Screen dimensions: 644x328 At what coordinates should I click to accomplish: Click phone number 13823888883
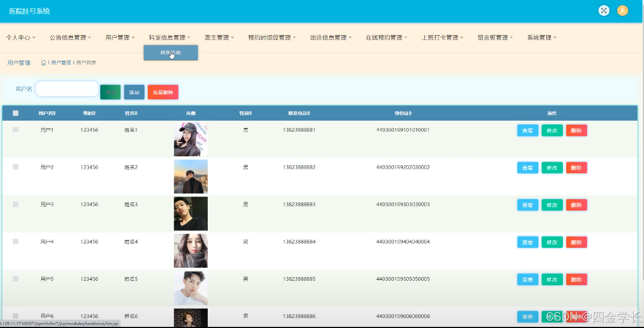pyautogui.click(x=299, y=204)
